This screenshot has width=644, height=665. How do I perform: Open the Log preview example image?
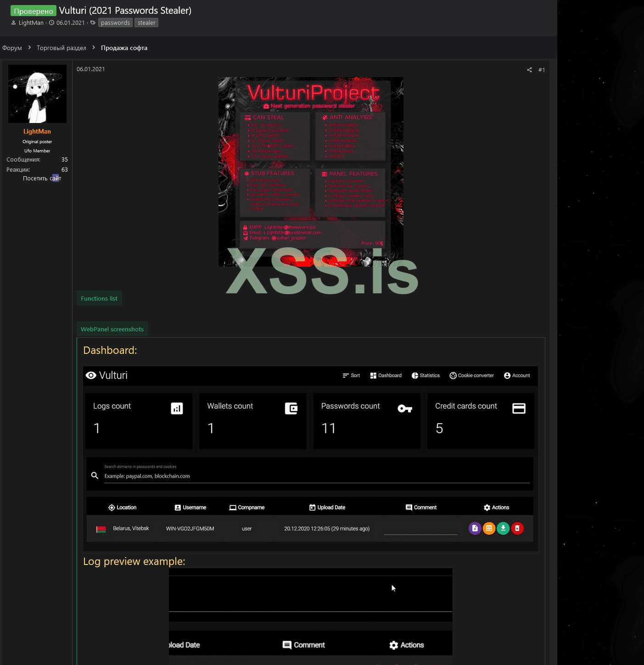(311, 616)
